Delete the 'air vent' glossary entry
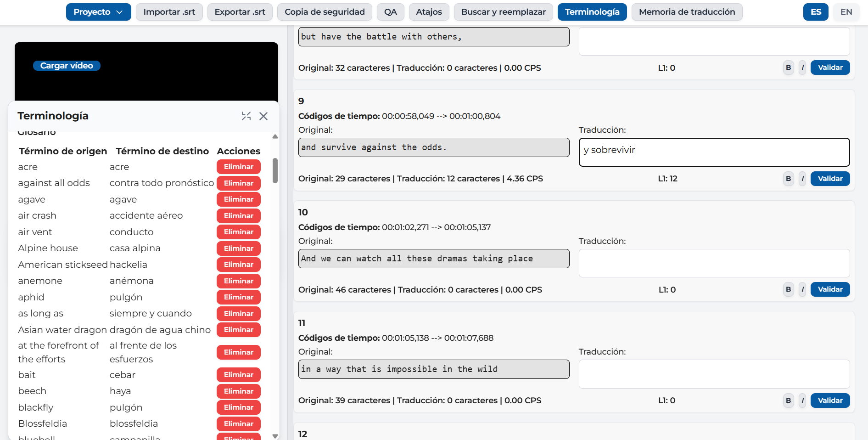Viewport: 868px width, 440px height. pyautogui.click(x=239, y=232)
